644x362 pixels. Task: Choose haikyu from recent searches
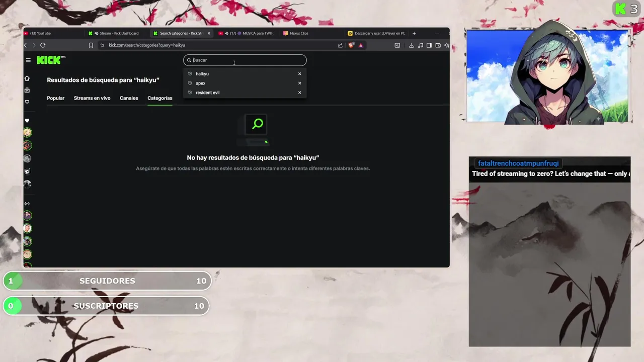pyautogui.click(x=245, y=74)
